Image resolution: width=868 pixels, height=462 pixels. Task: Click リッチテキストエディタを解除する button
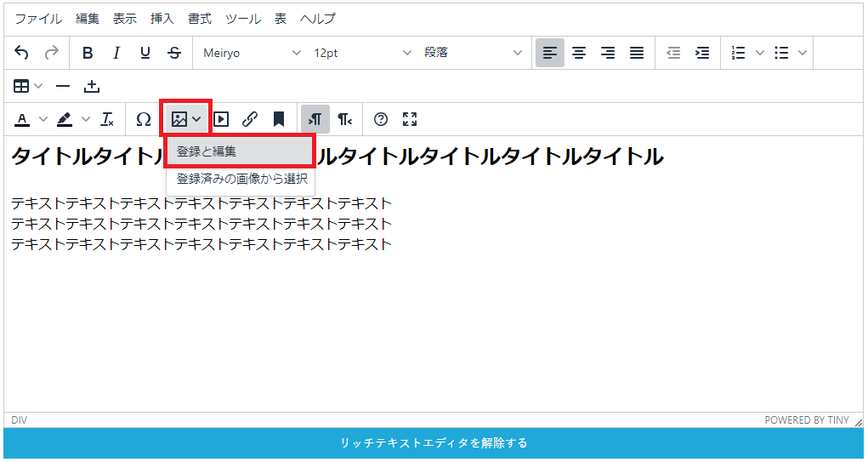click(434, 443)
